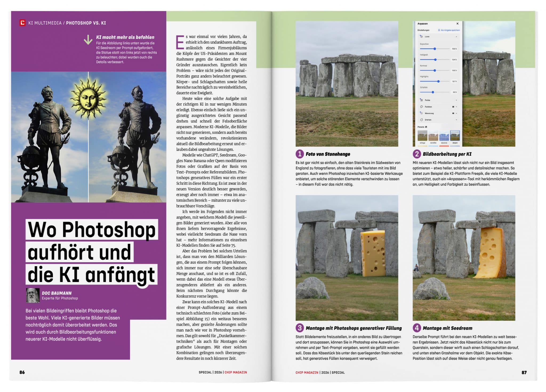Click the 'PHOTOSHOP VS. KI' header text
Image resolution: width=546 pixels, height=392 pixels.
click(x=86, y=23)
